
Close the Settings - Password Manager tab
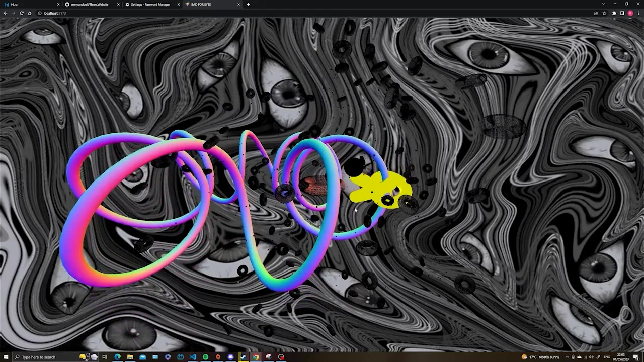179,4
